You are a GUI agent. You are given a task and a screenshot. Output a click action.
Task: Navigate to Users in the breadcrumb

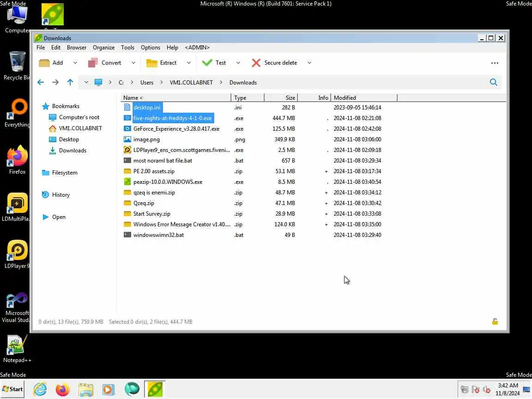point(147,83)
